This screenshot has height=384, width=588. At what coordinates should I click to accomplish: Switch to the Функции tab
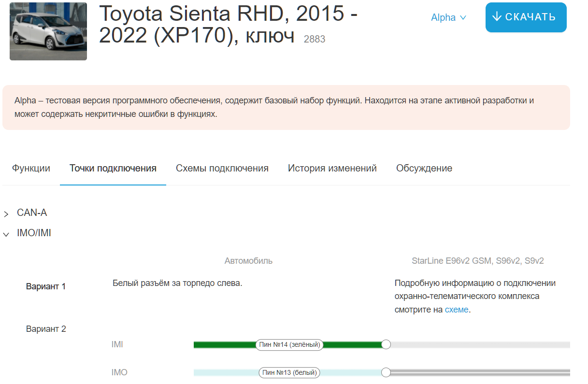pos(31,168)
